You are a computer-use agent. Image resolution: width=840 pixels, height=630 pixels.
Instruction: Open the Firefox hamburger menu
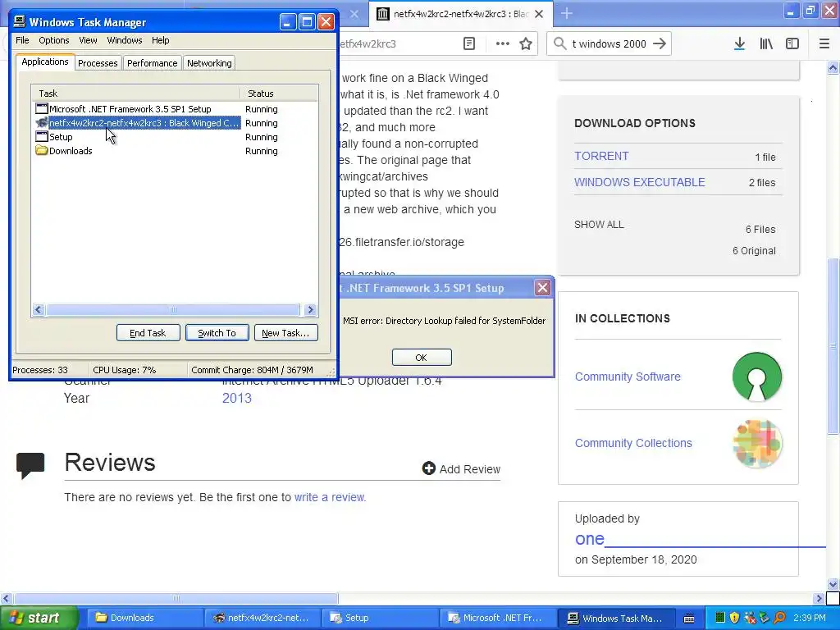(x=824, y=44)
